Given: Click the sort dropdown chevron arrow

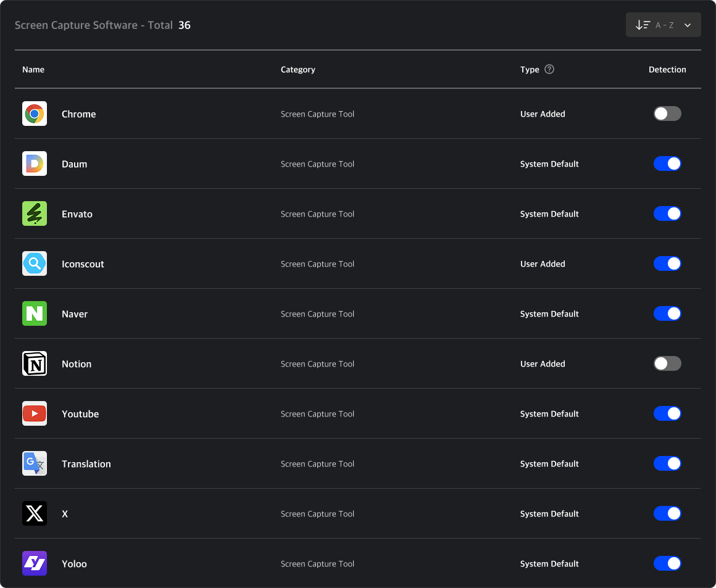Looking at the screenshot, I should click(688, 25).
